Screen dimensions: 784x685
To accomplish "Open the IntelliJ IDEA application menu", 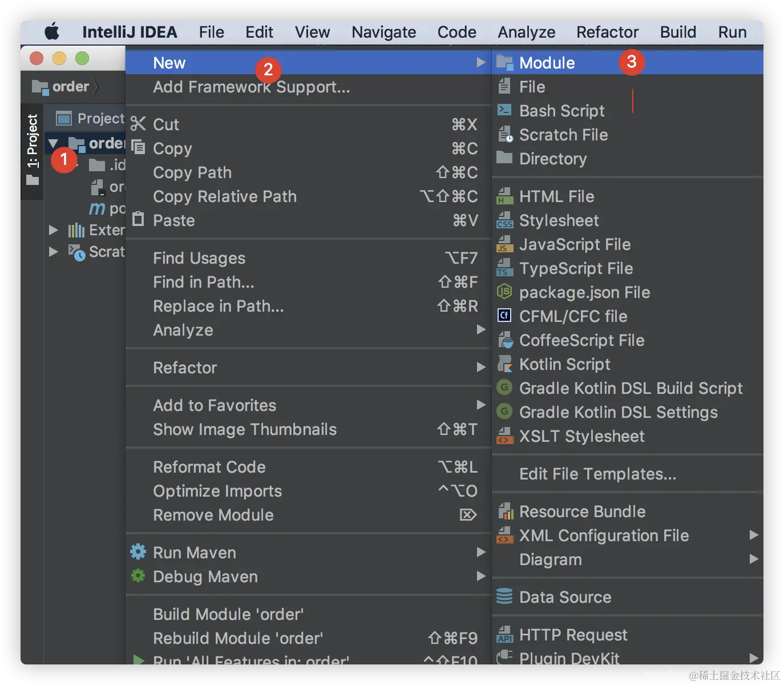I will point(130,32).
